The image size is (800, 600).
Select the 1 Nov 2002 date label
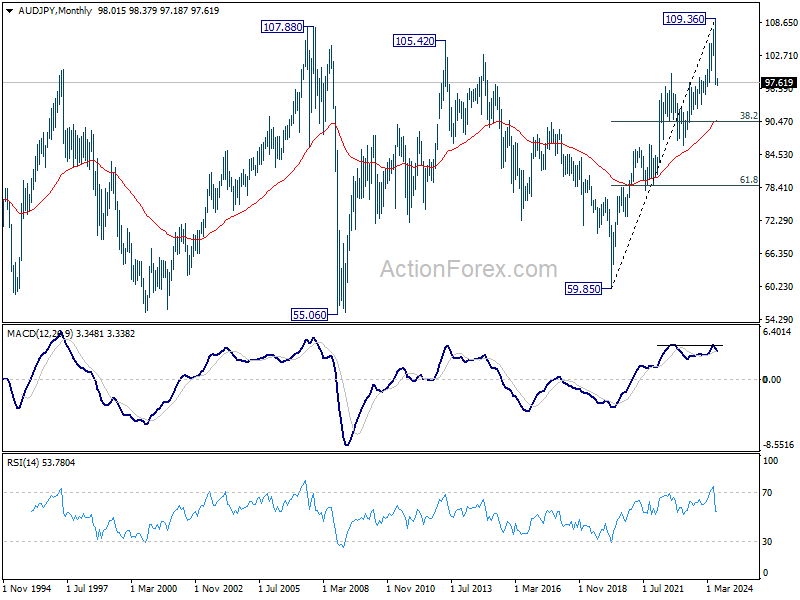pos(218,588)
